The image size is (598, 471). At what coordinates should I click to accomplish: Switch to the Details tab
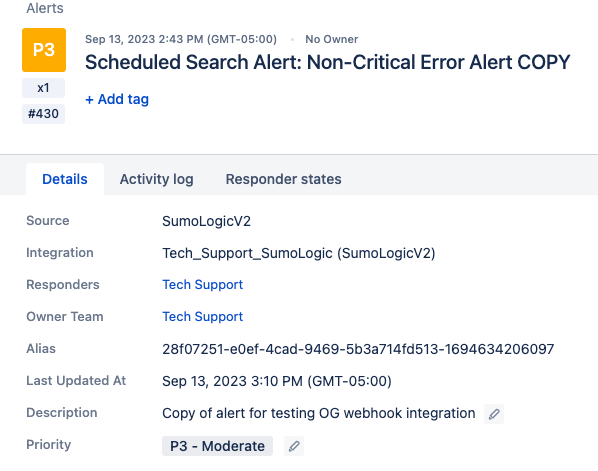click(65, 179)
